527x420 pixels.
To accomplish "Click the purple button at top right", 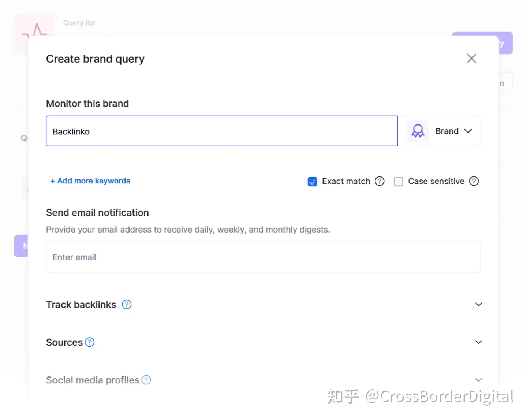I will click(x=506, y=43).
